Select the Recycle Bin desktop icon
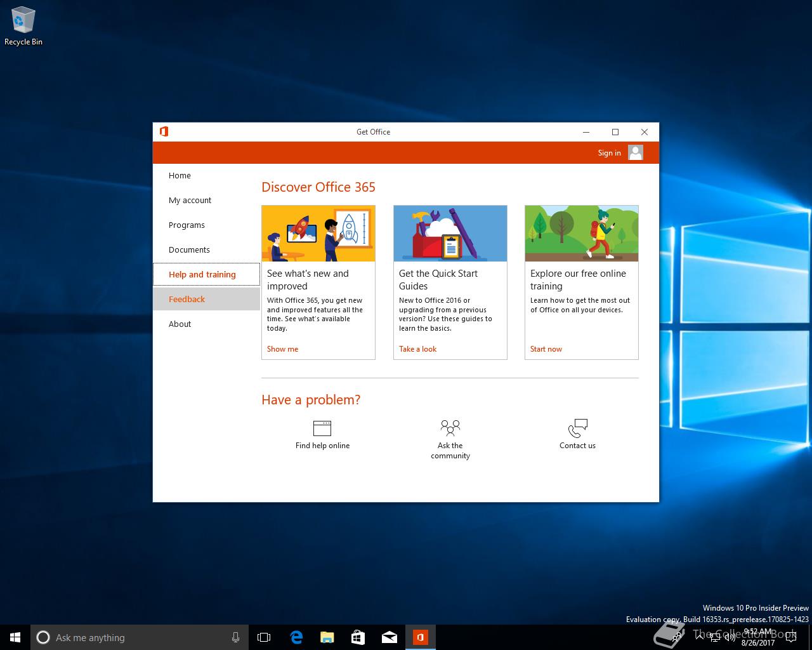The height and width of the screenshot is (650, 812). (23, 27)
